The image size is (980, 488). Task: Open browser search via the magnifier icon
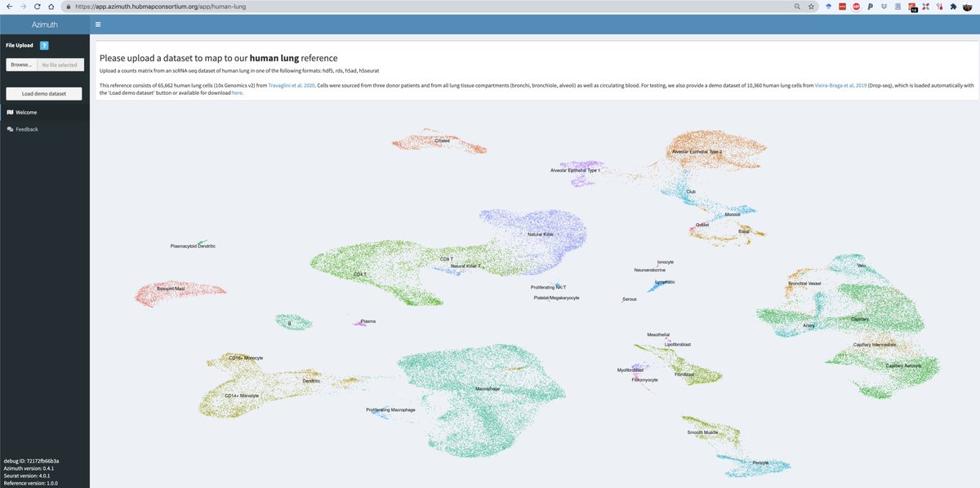pos(795,6)
